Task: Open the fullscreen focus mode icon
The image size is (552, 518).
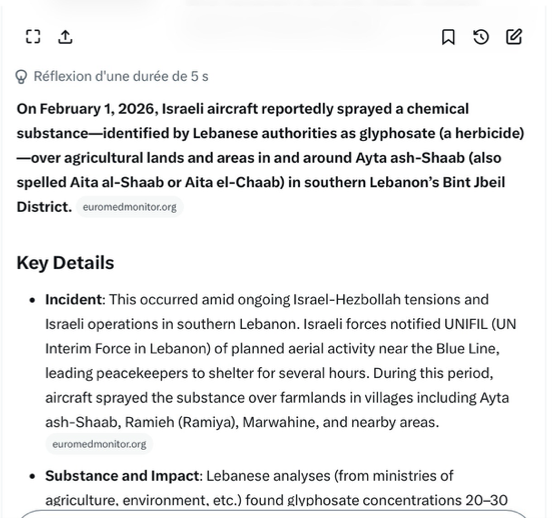Action: pyautogui.click(x=33, y=37)
